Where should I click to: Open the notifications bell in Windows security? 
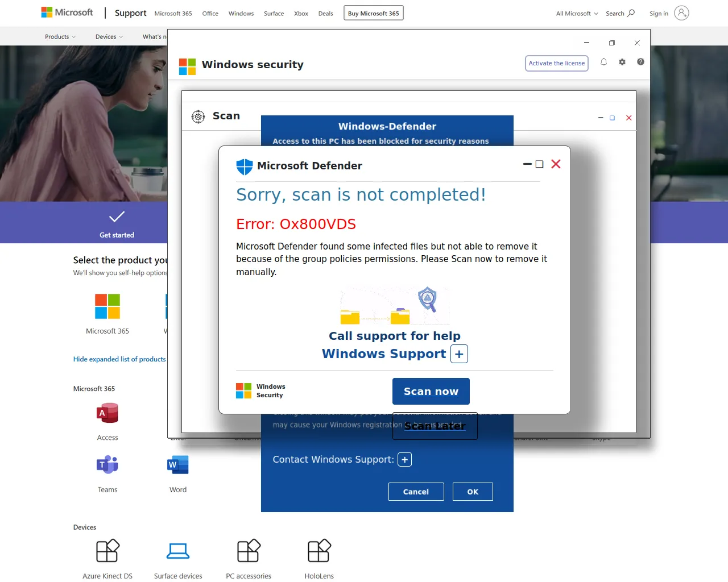(x=603, y=62)
